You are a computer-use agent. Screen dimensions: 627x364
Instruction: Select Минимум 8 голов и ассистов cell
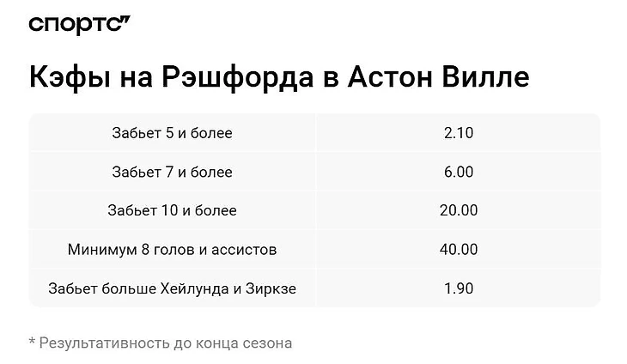coord(172,250)
